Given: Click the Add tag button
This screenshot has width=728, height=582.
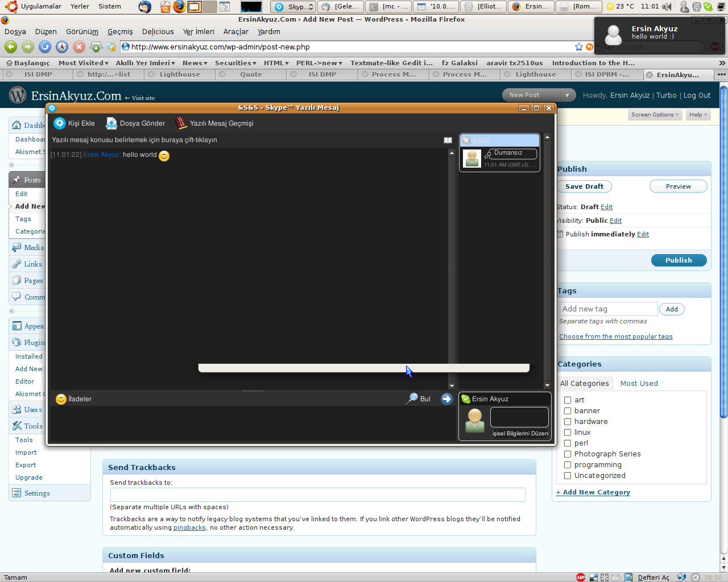Looking at the screenshot, I should (672, 309).
